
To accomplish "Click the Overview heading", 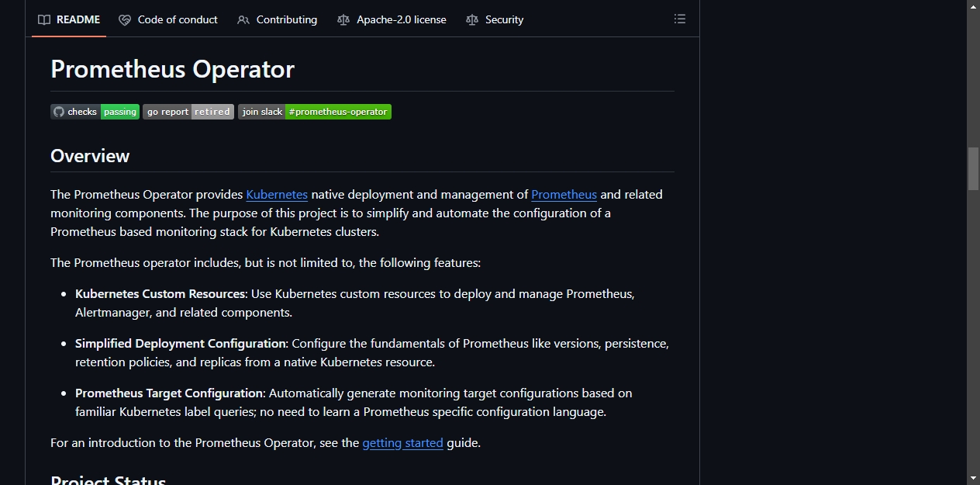I will point(90,156).
